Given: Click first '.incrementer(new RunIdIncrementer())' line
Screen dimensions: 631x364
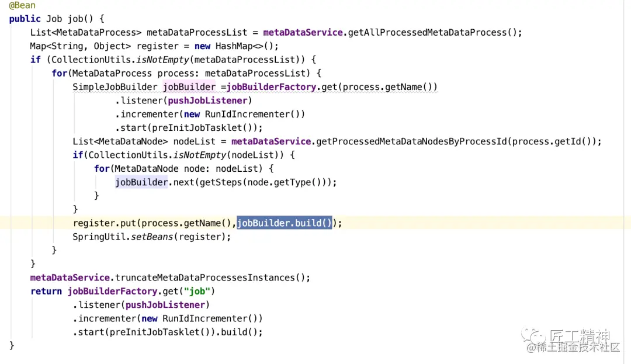Looking at the screenshot, I should pyautogui.click(x=210, y=115).
